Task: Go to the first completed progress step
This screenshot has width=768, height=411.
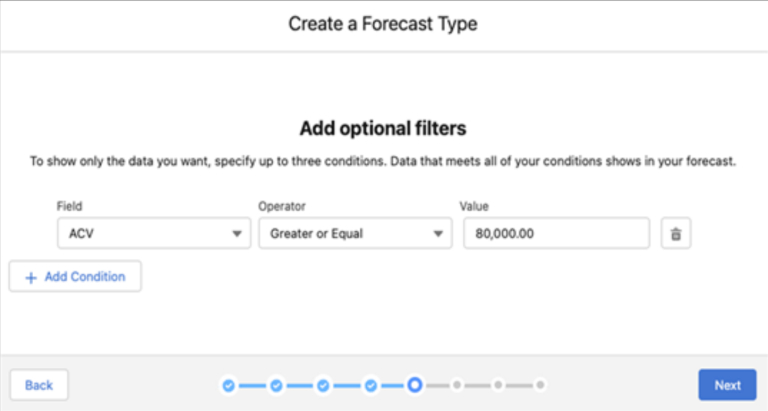Action: (x=228, y=385)
